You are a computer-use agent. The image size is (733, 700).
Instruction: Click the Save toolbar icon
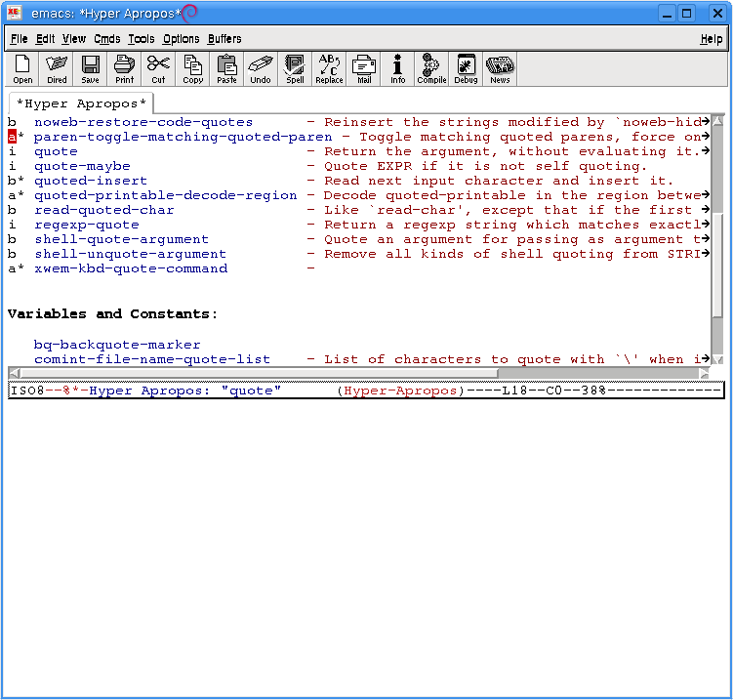point(90,68)
